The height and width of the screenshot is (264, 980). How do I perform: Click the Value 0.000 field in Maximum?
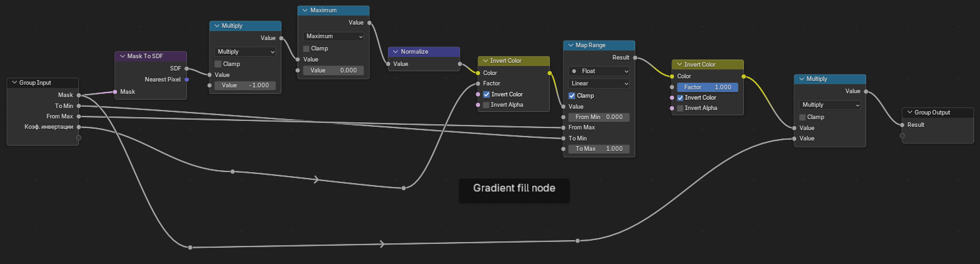coord(333,70)
